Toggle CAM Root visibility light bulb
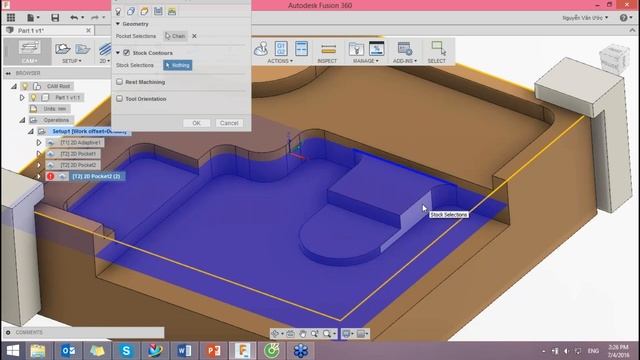640x360 pixels. pyautogui.click(x=25, y=86)
